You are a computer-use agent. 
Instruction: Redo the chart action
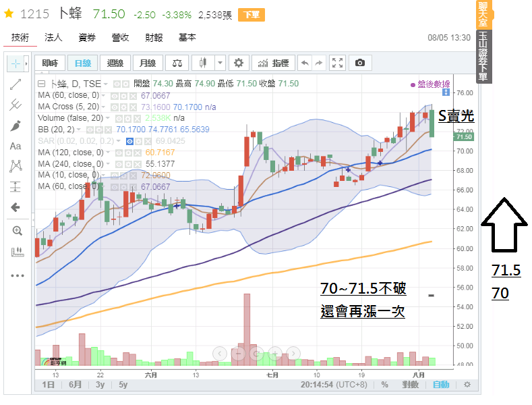319,63
